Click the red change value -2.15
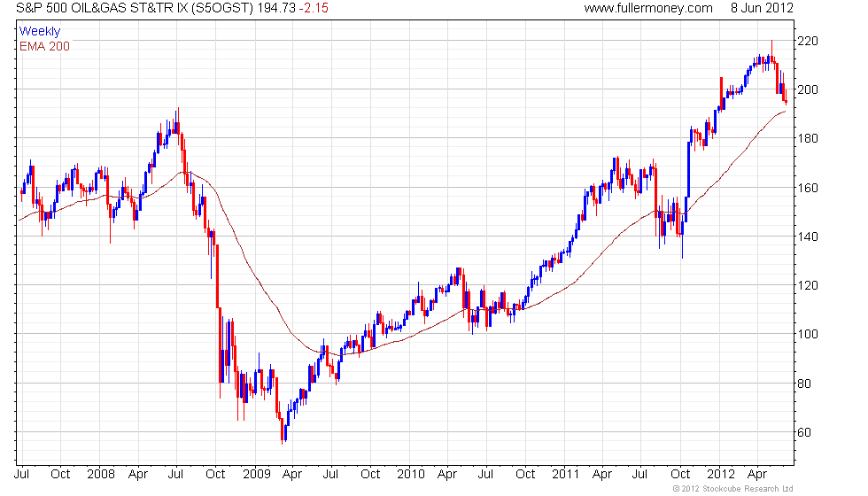Viewport: 868px width, 496px height. click(x=314, y=8)
